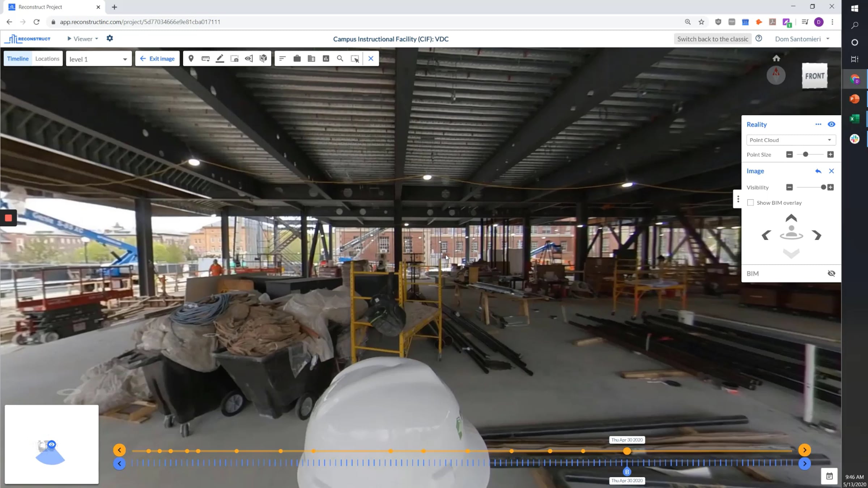
Task: Open the Windows Start menu
Action: 855,8
